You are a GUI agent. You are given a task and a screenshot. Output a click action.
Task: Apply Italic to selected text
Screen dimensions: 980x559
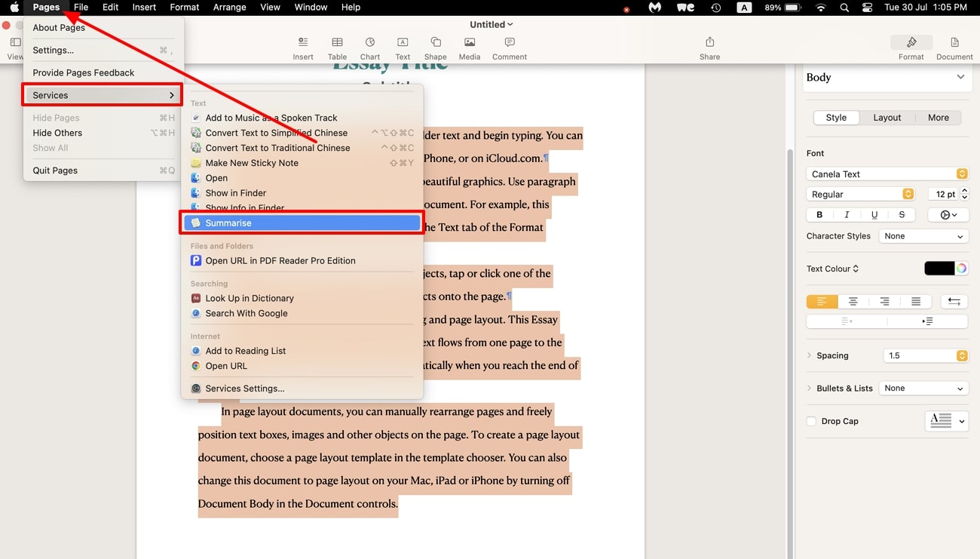tap(847, 215)
